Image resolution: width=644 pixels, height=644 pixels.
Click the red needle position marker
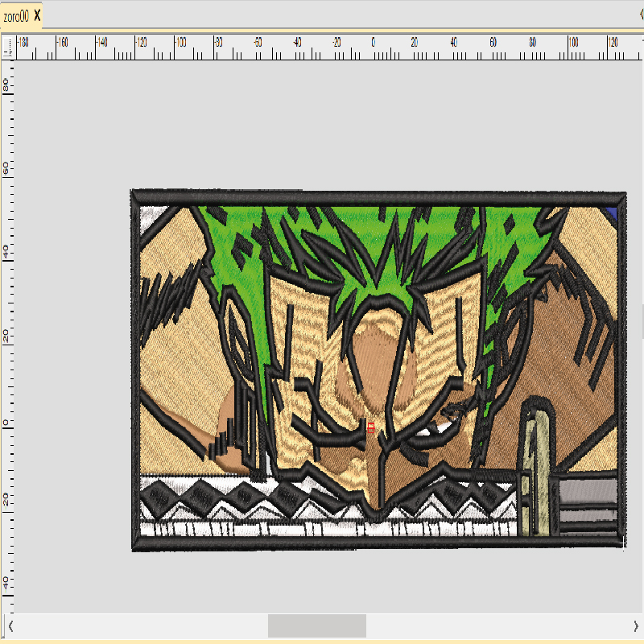(371, 427)
